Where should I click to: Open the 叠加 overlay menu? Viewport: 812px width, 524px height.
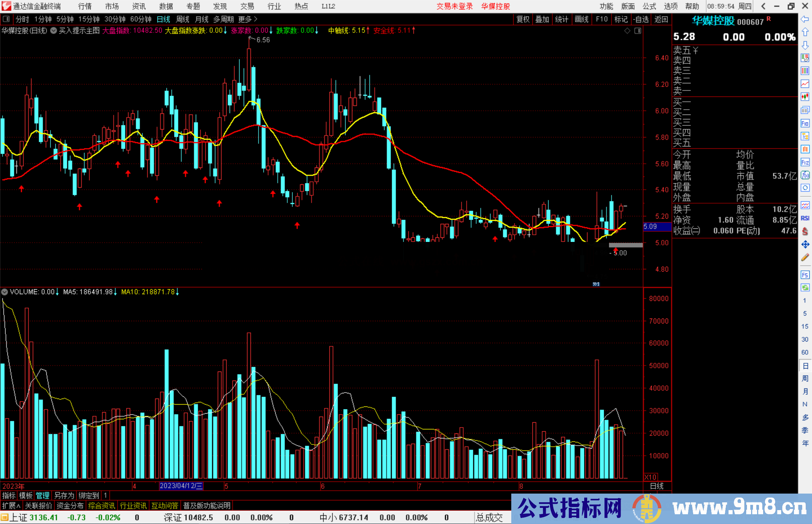click(x=542, y=19)
